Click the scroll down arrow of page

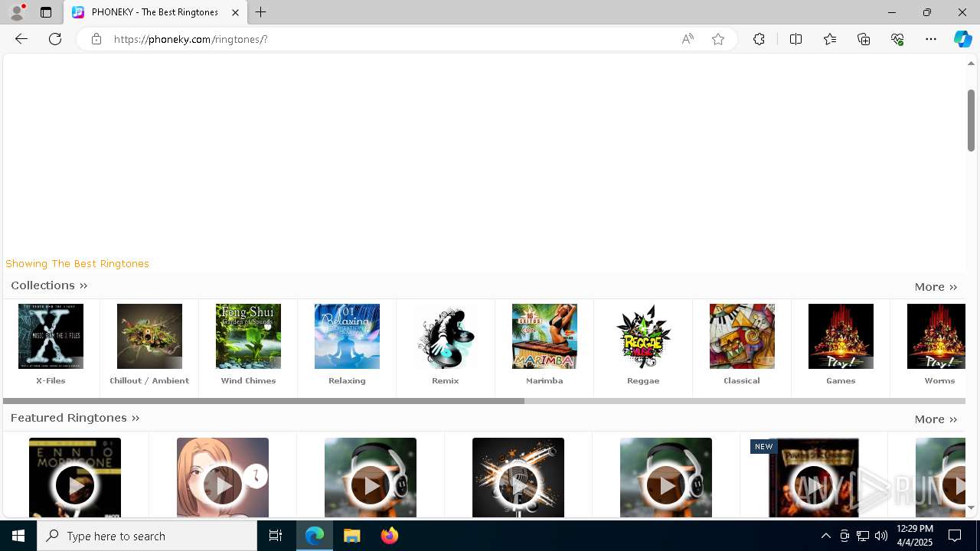click(971, 508)
